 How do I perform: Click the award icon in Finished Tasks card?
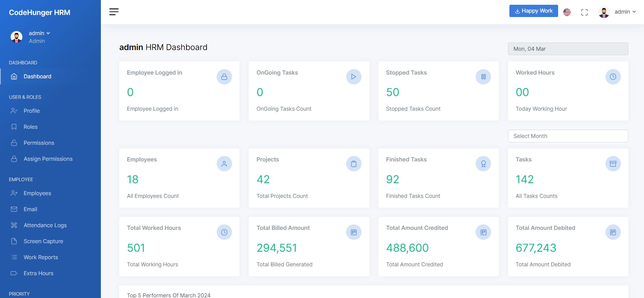click(x=483, y=164)
